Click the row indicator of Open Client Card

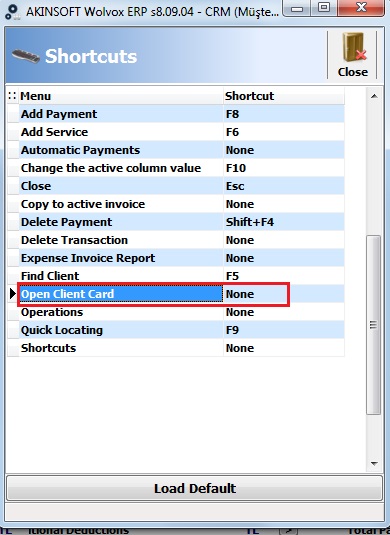pyautogui.click(x=13, y=294)
